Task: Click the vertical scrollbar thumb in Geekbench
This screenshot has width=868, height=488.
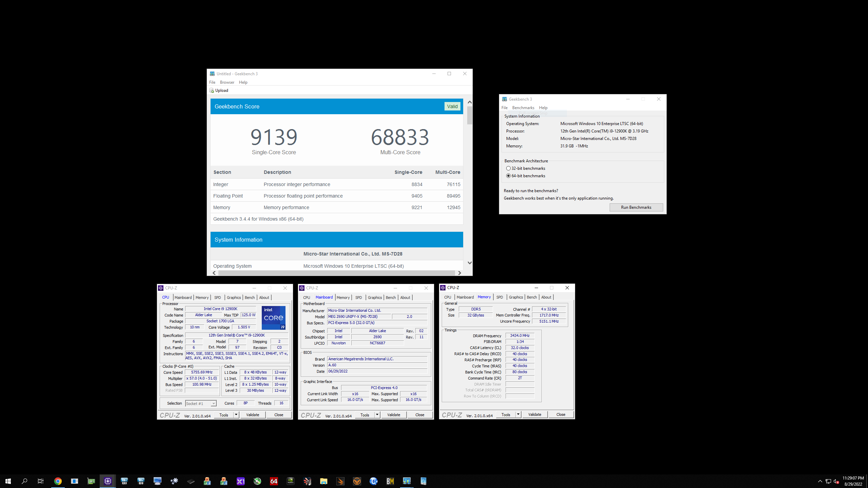Action: pyautogui.click(x=470, y=115)
